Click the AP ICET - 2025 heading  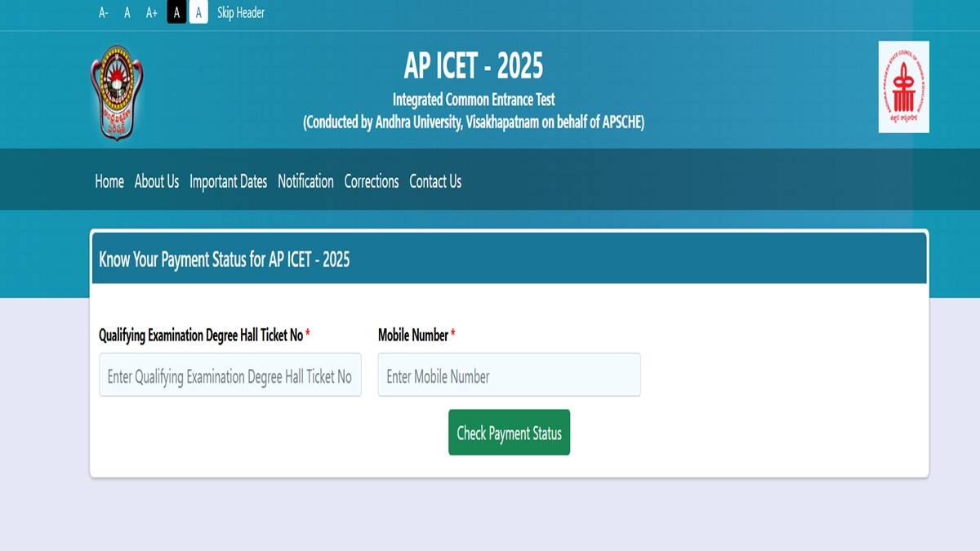(x=474, y=63)
